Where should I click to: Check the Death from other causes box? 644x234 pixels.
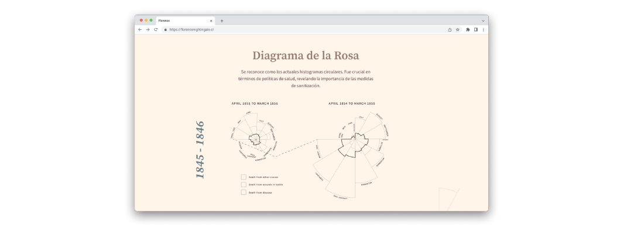click(244, 177)
